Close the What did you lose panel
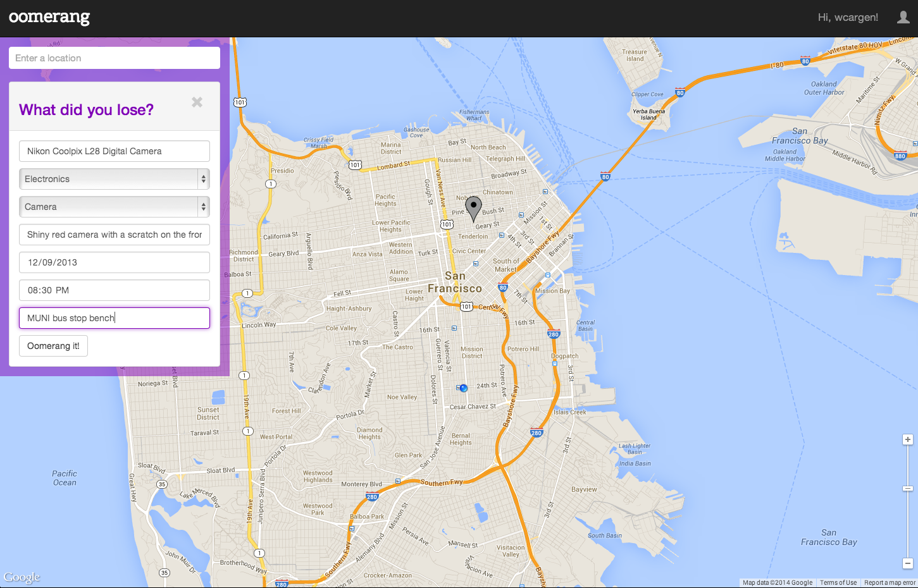This screenshot has width=918, height=588. pos(197,102)
